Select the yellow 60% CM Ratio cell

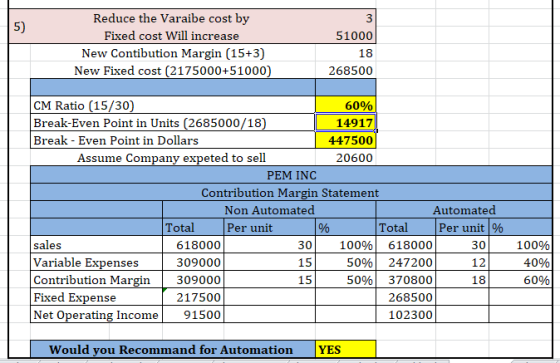(346, 105)
